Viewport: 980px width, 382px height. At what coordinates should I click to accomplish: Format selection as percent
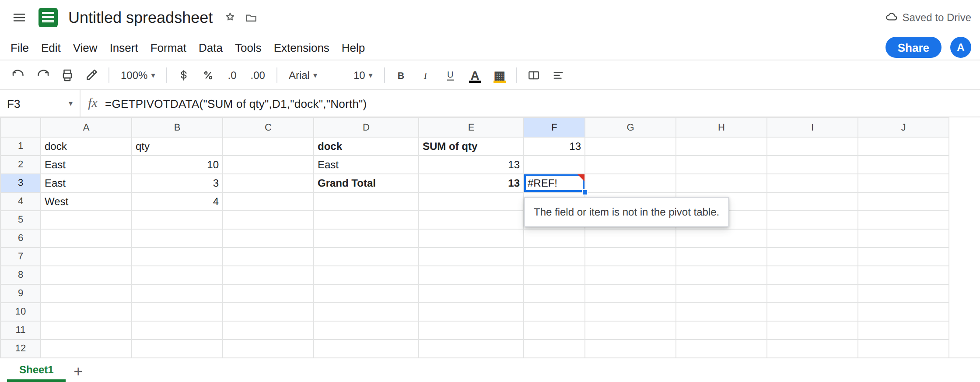tap(208, 75)
